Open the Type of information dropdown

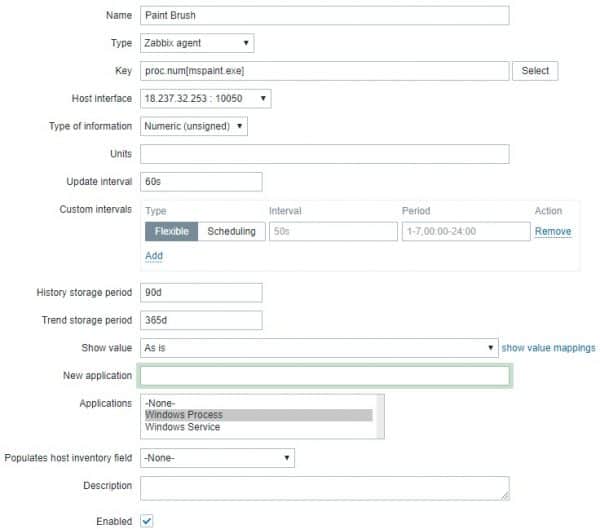(194, 126)
